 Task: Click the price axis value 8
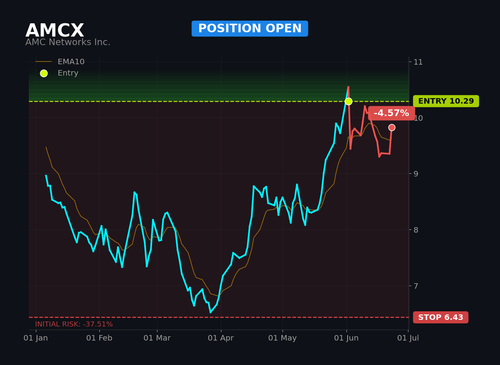tap(416, 230)
